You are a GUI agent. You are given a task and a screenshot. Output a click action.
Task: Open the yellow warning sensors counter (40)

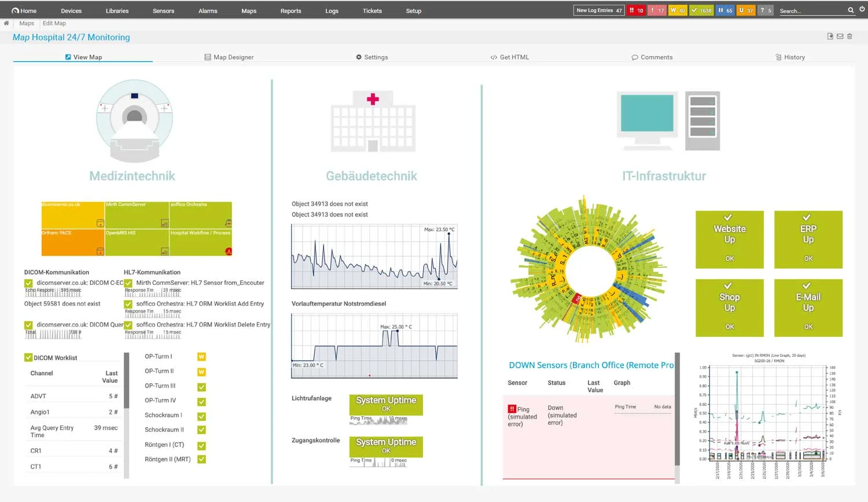(x=678, y=10)
